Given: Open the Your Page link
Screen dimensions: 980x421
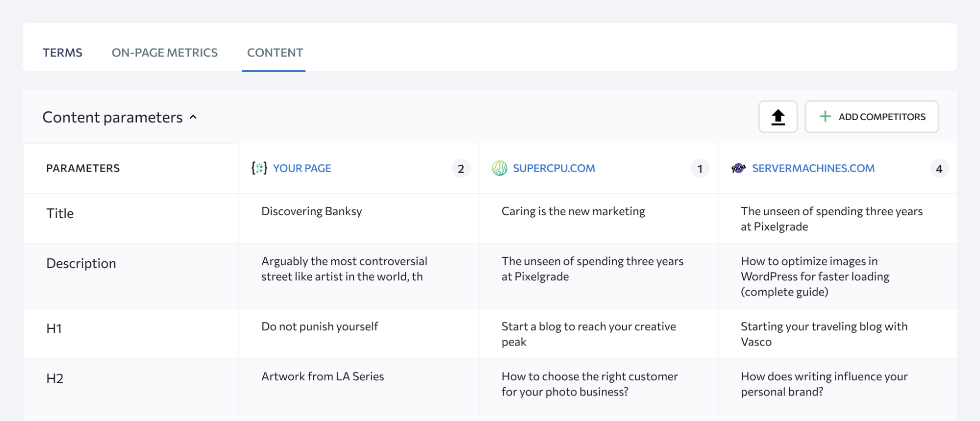Looking at the screenshot, I should pos(302,168).
